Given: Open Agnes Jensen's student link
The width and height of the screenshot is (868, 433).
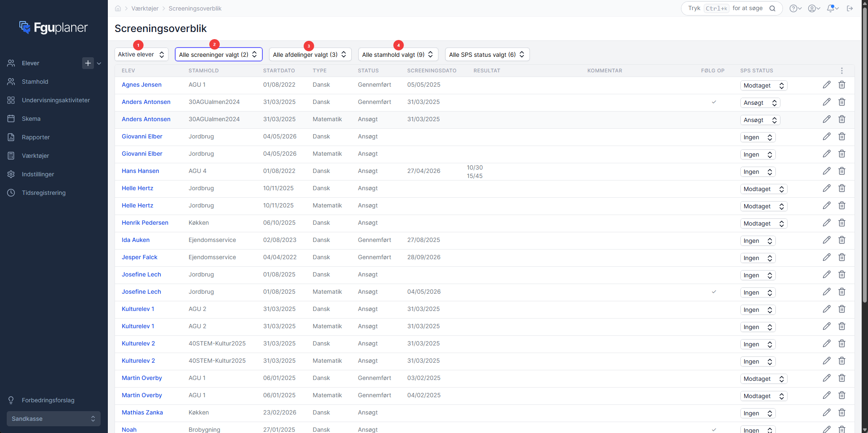Looking at the screenshot, I should click(142, 85).
